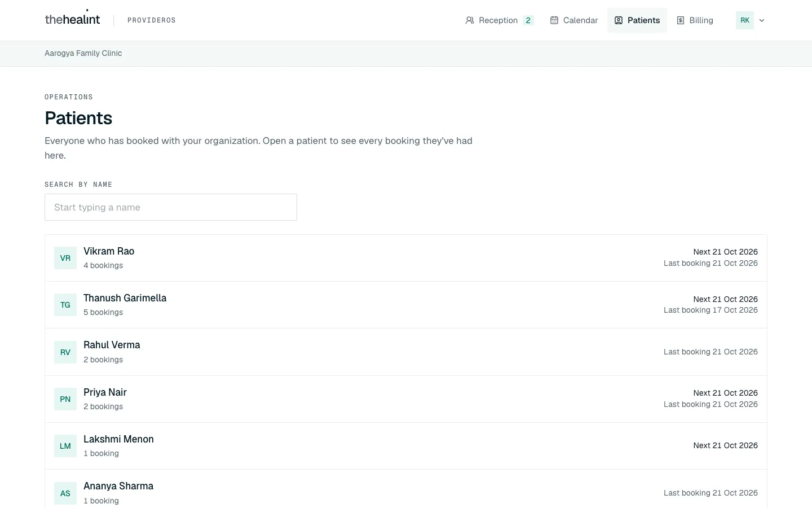Open Priya Nair's patient record
The image size is (812, 508).
(406, 399)
